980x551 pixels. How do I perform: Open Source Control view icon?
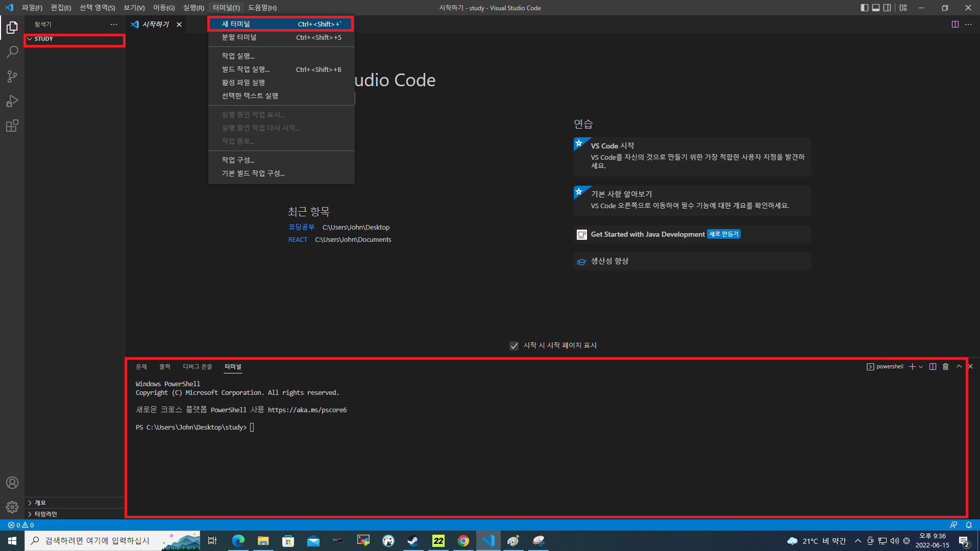[12, 77]
